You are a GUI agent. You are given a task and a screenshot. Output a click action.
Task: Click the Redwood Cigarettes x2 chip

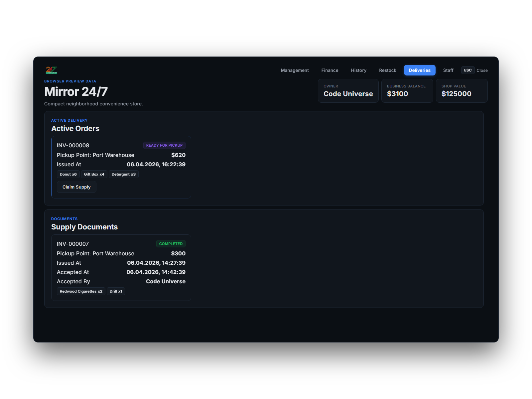(x=81, y=291)
